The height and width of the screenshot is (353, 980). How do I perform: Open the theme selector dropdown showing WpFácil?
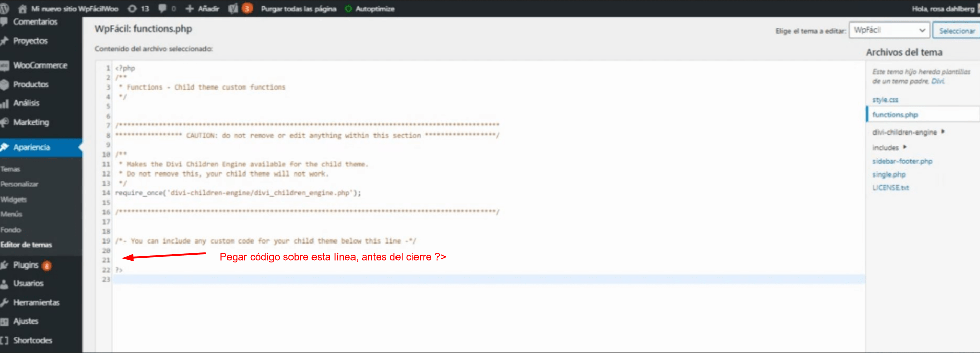pyautogui.click(x=889, y=30)
